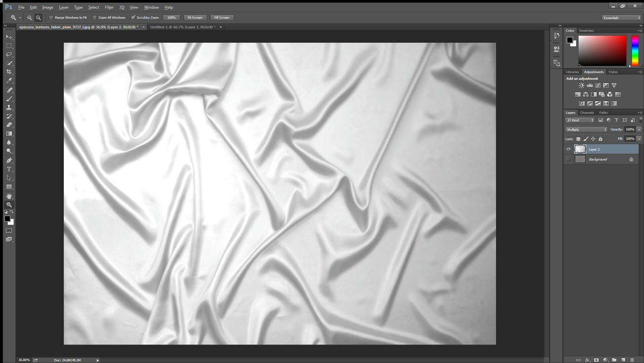Add a Levels adjustment

tap(590, 85)
